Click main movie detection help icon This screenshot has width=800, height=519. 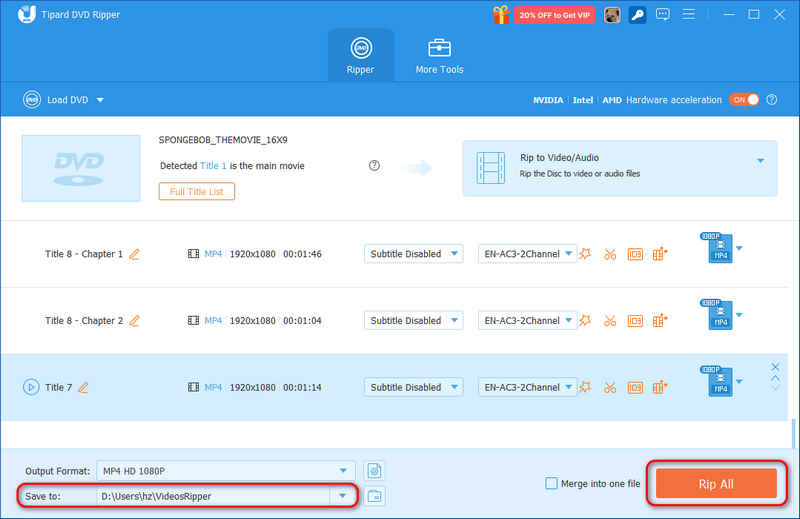click(374, 165)
